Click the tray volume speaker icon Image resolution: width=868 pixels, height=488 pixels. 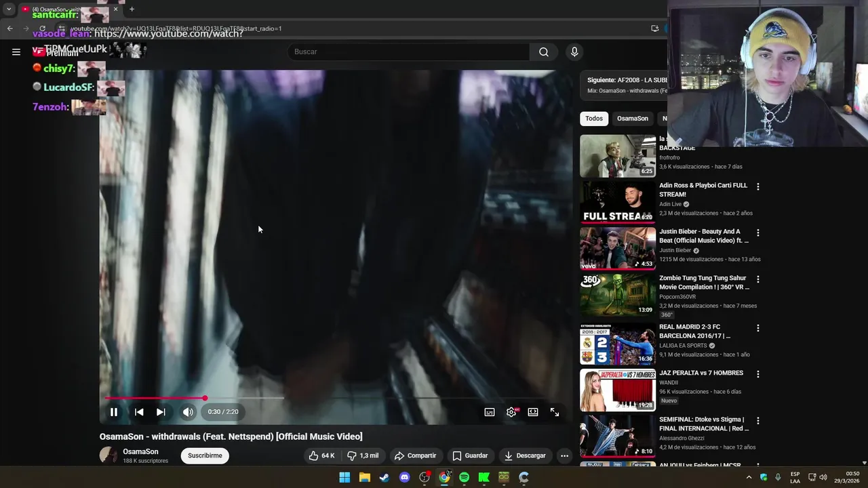(x=823, y=477)
